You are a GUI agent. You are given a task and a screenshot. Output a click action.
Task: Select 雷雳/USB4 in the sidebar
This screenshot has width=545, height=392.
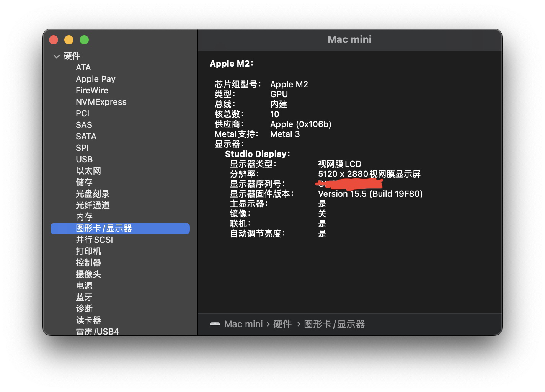coord(97,331)
